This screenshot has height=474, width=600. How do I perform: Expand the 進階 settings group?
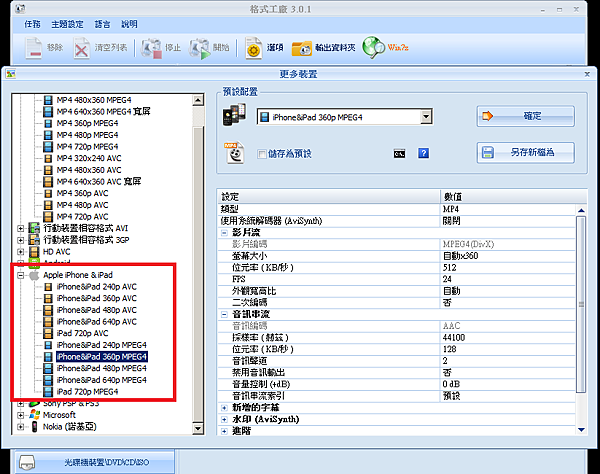(224, 431)
